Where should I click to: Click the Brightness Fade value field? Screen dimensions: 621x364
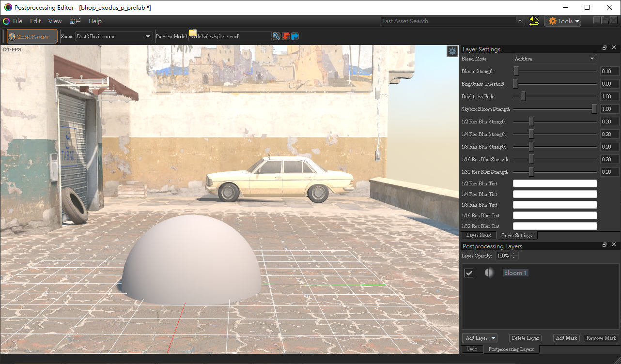tap(609, 96)
